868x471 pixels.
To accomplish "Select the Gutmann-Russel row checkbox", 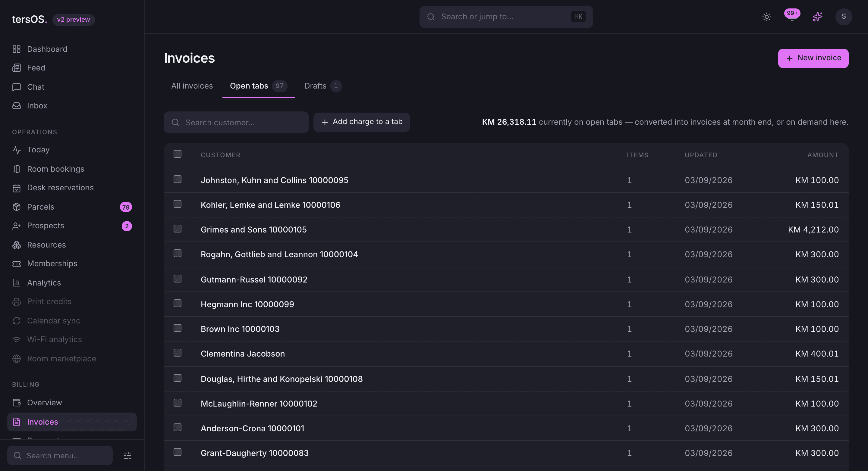I will click(178, 279).
